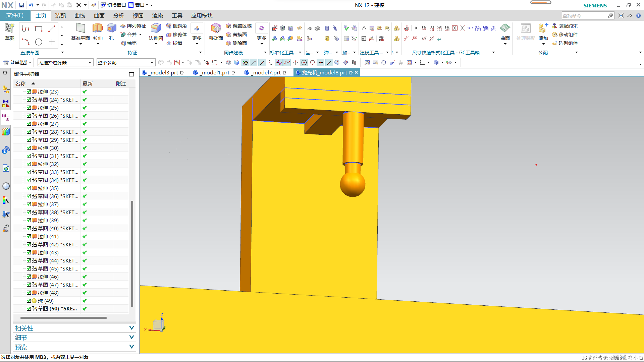Select the 拉伸 (48) tree item

pyautogui.click(x=48, y=293)
